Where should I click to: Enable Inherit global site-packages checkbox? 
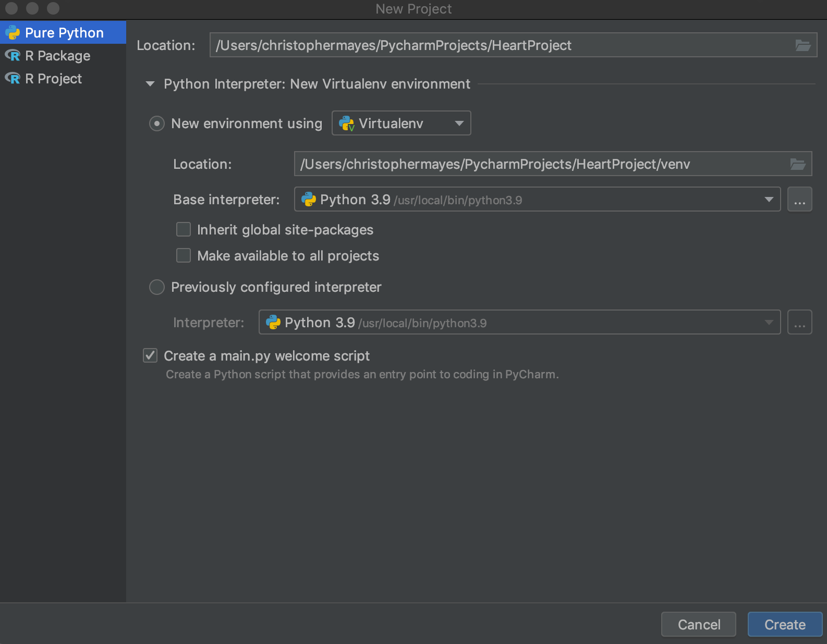pyautogui.click(x=184, y=230)
